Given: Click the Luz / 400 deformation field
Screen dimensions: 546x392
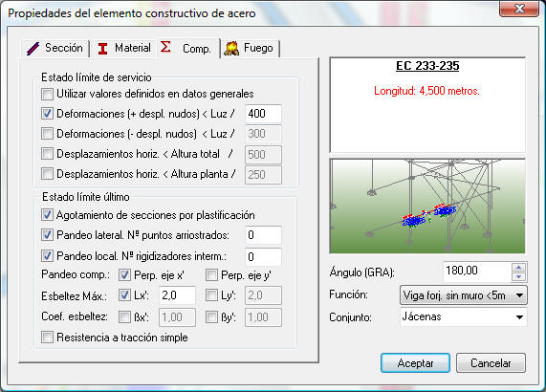Looking at the screenshot, I should coord(263,114).
